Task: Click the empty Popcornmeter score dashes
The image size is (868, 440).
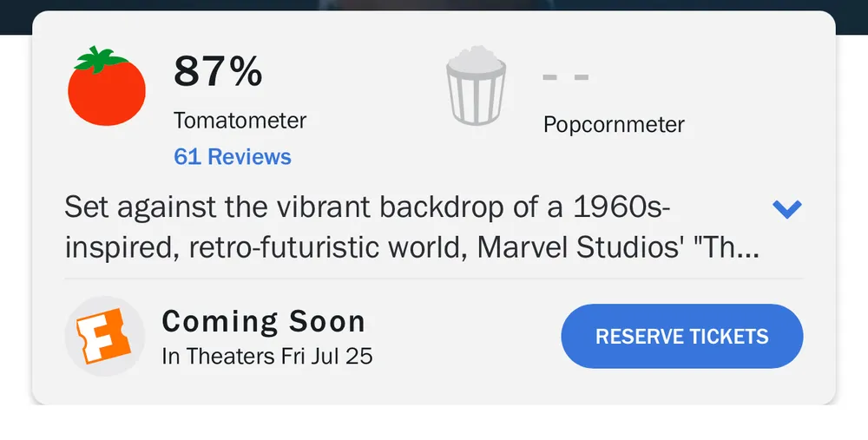Action: point(566,77)
